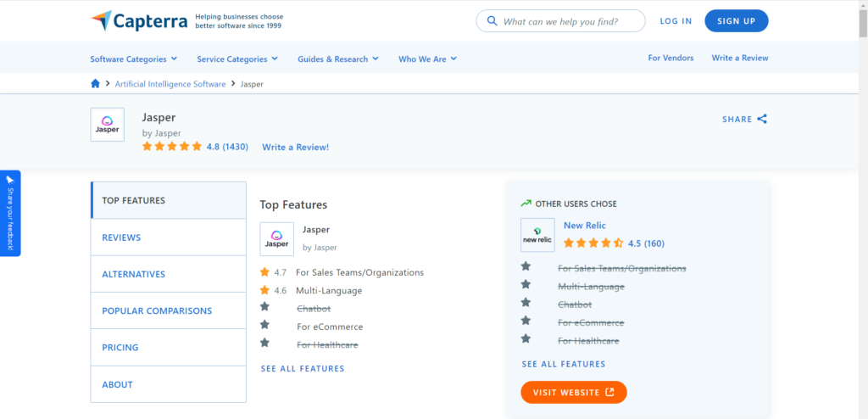Click New Relic's star for eCommerce

[x=526, y=321]
